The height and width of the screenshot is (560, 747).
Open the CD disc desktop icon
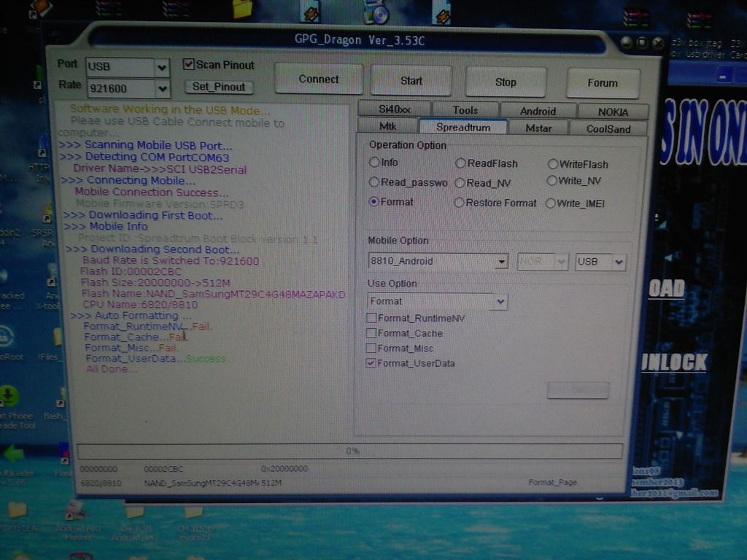[376, 11]
